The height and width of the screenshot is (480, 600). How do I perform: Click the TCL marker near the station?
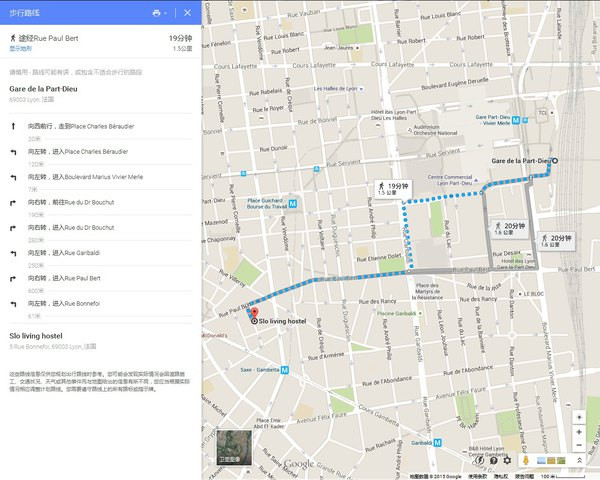click(x=552, y=113)
